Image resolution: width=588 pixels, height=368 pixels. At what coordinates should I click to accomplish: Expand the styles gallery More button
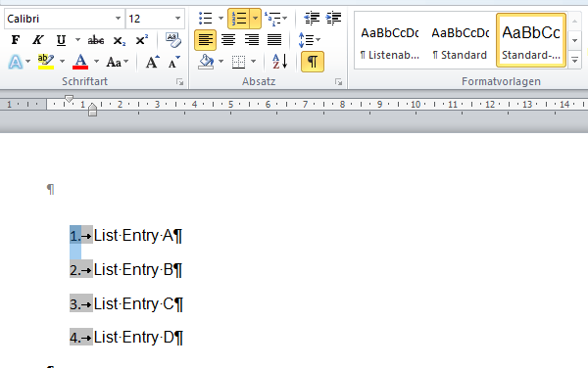575,60
